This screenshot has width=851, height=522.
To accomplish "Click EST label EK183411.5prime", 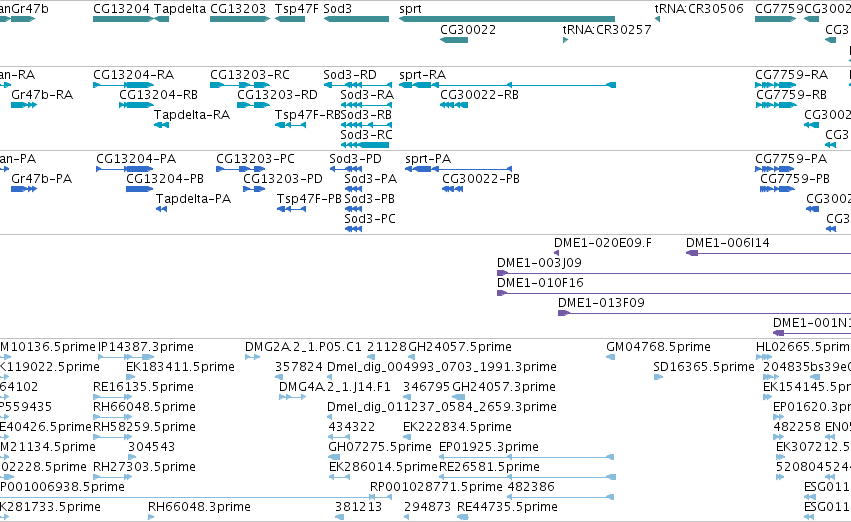I will point(180,367).
